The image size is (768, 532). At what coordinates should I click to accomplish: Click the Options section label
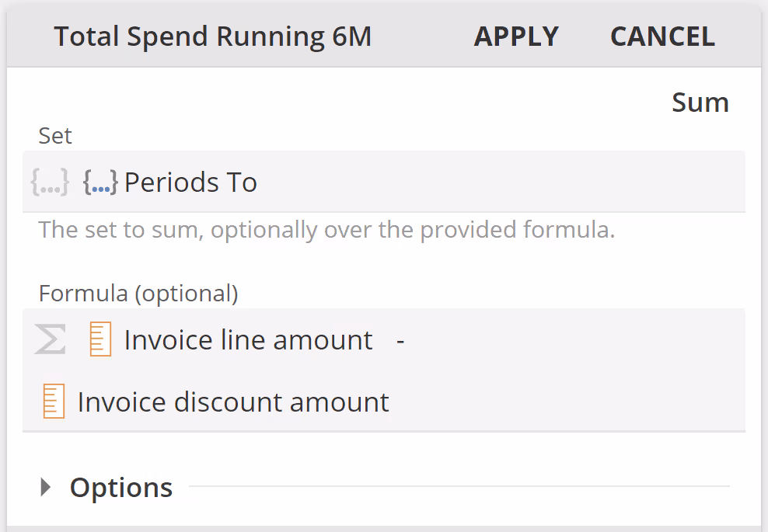coord(121,487)
